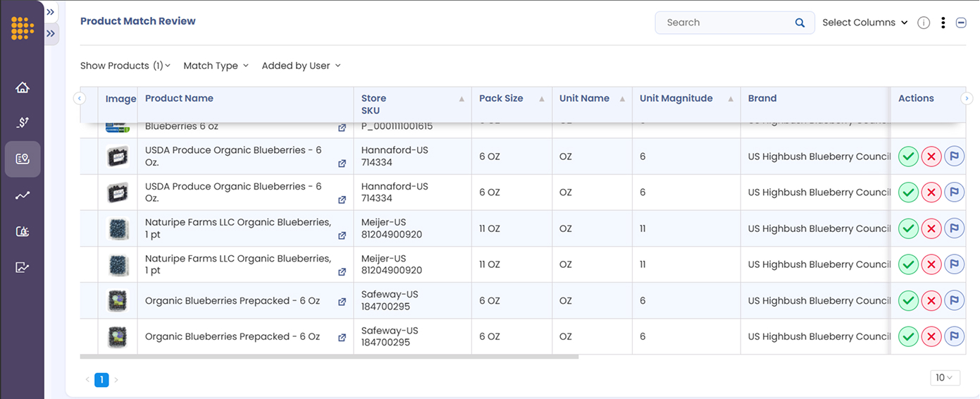Sort by the Pack Size column header
The width and height of the screenshot is (980, 399).
point(501,99)
